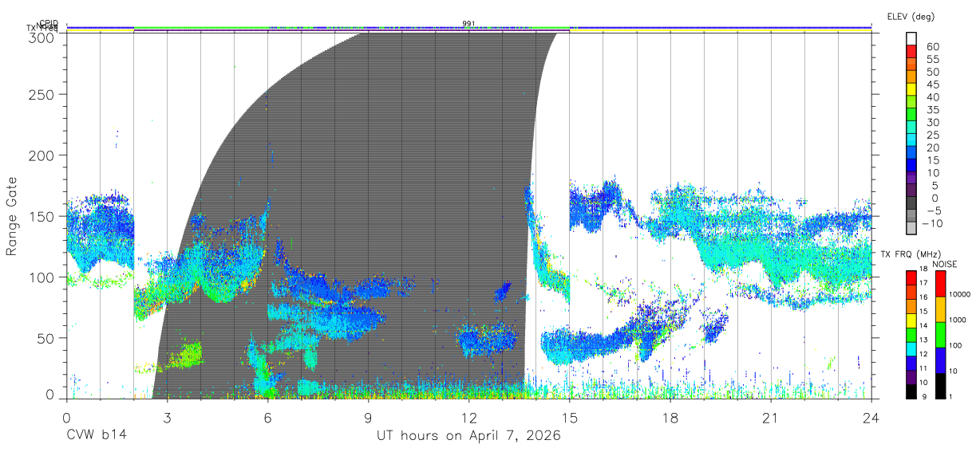Click the 'CVW b14' radar beam label
Image resolution: width=980 pixels, height=452 pixels.
[x=96, y=436]
